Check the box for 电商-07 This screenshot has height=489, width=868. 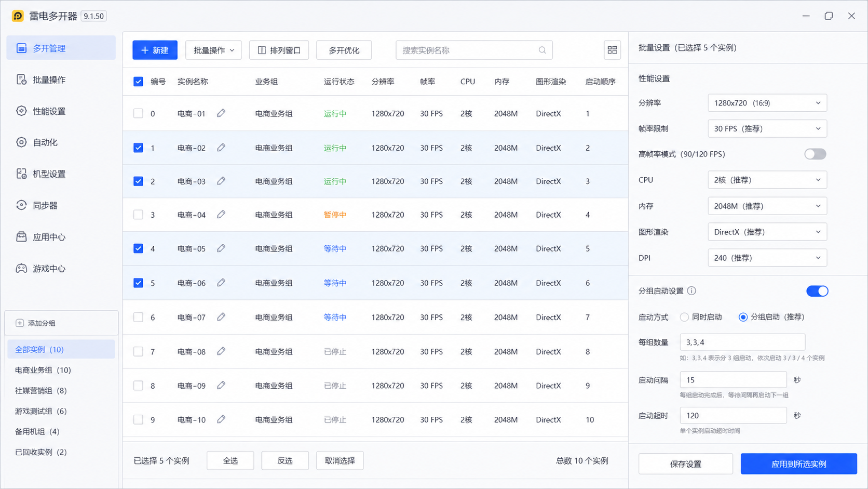(x=138, y=317)
